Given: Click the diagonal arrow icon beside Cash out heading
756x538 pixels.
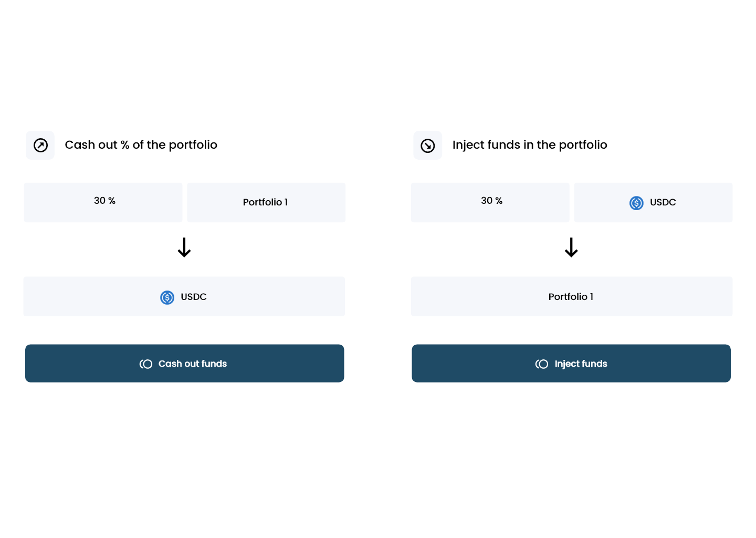Looking at the screenshot, I should click(x=40, y=145).
